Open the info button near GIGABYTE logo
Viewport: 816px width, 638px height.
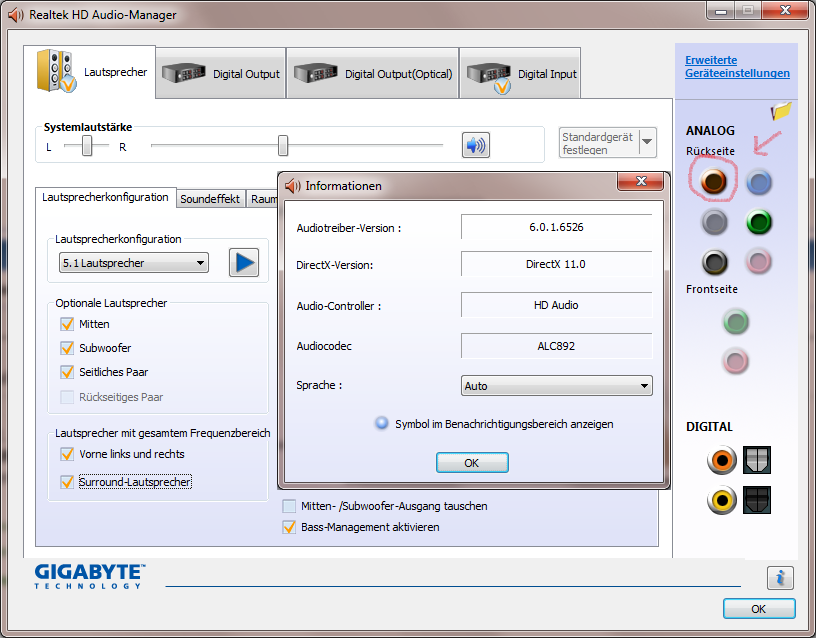[780, 578]
